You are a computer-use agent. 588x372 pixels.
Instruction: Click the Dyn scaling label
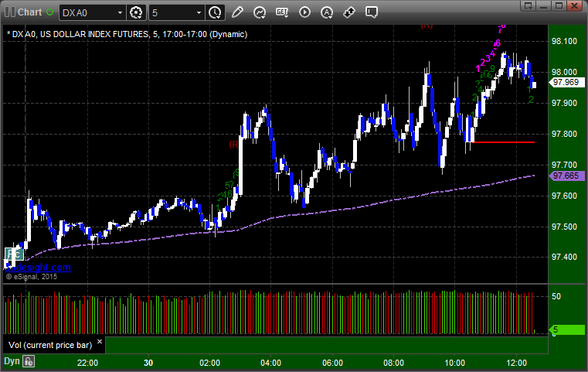pyautogui.click(x=12, y=361)
